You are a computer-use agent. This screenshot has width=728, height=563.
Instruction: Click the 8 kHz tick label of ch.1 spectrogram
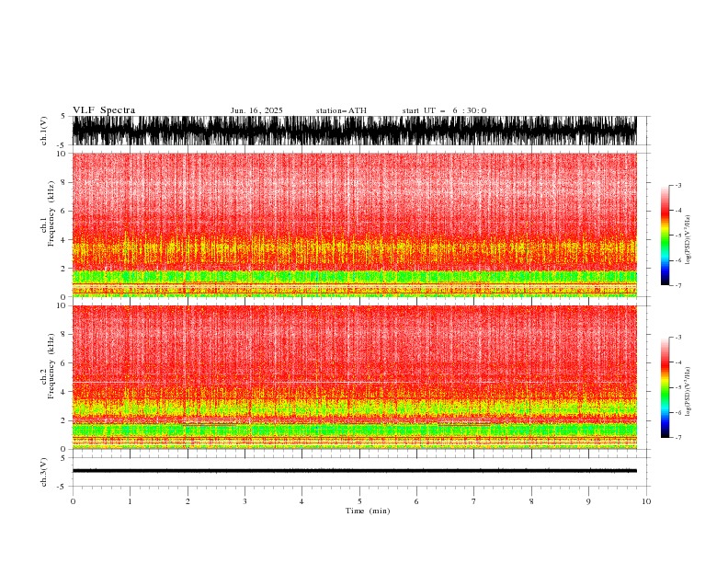click(x=63, y=182)
